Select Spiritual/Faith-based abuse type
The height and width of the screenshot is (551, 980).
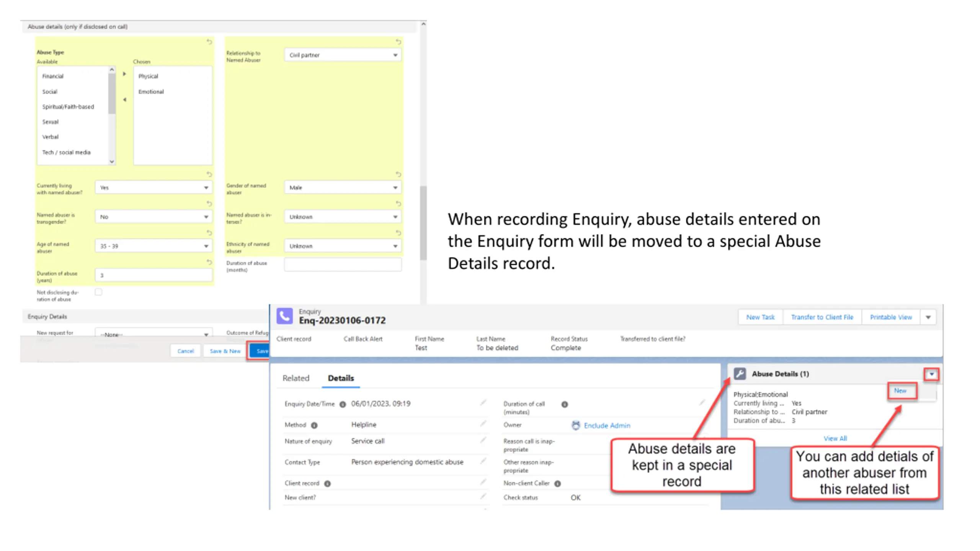[68, 107]
